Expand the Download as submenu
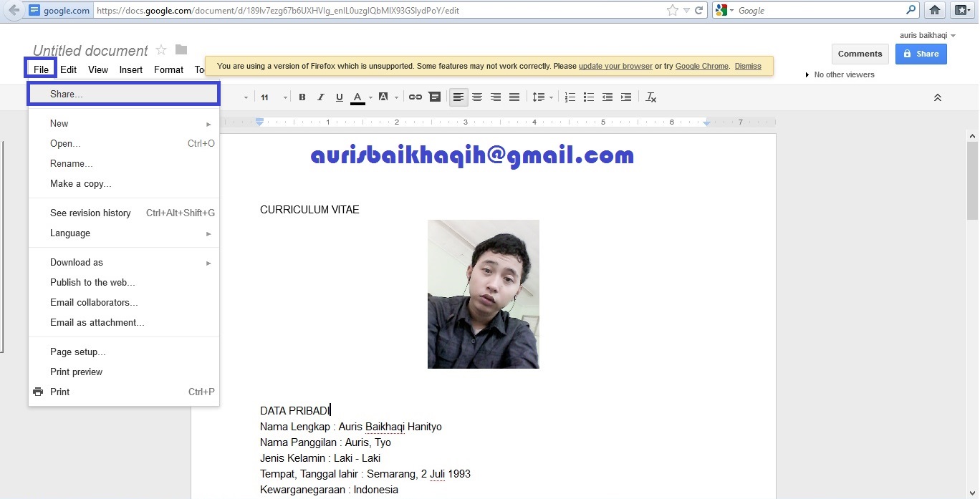 [77, 262]
